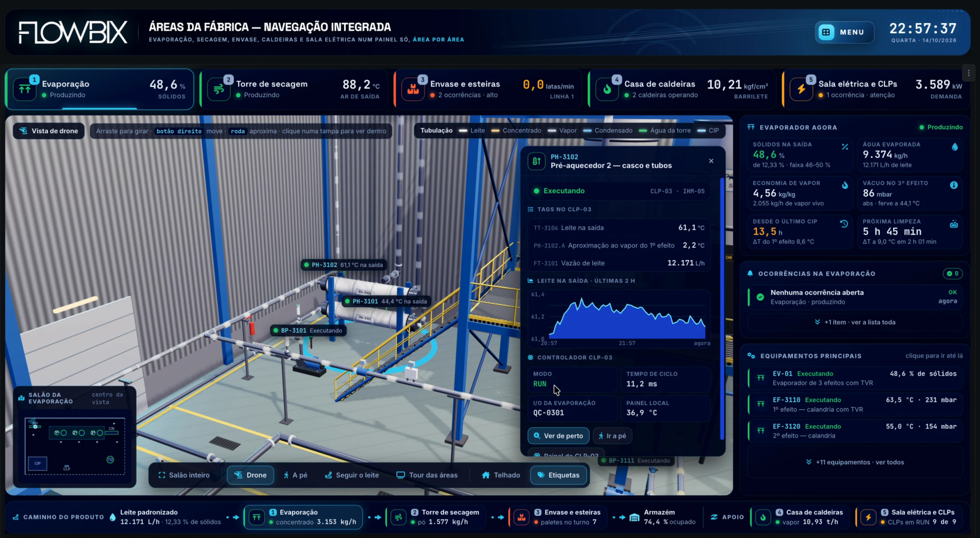Viewport: 980px width, 538px height.
Task: Click the Ir a pé button
Action: [x=612, y=435]
